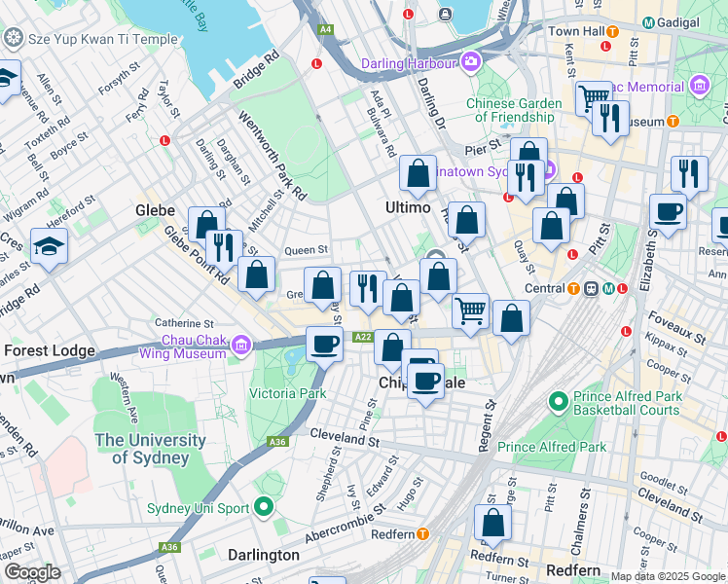
Task: Click the restaurant marker on Elizabeth St
Action: point(689,173)
